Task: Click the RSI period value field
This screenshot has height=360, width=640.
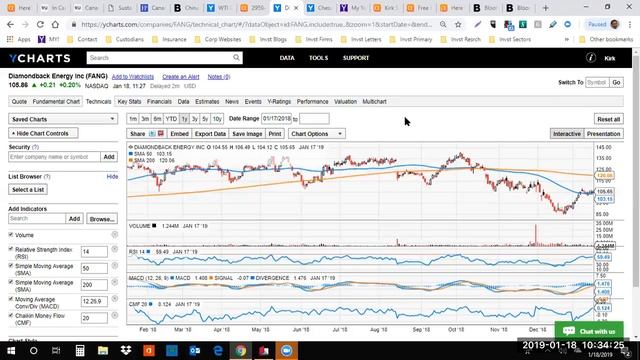Action: coord(94,251)
